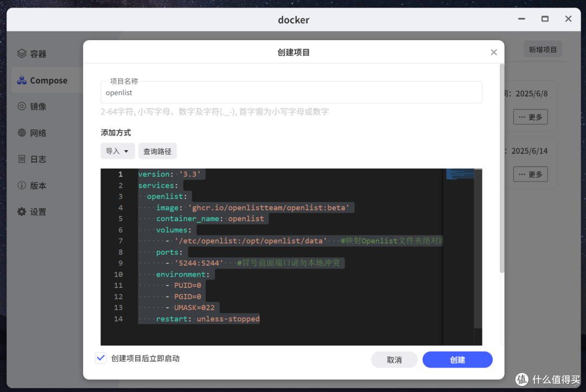This screenshot has height=392, width=586.
Task: Open 更多 menu for the 2025/6/8 project
Action: coord(530,117)
